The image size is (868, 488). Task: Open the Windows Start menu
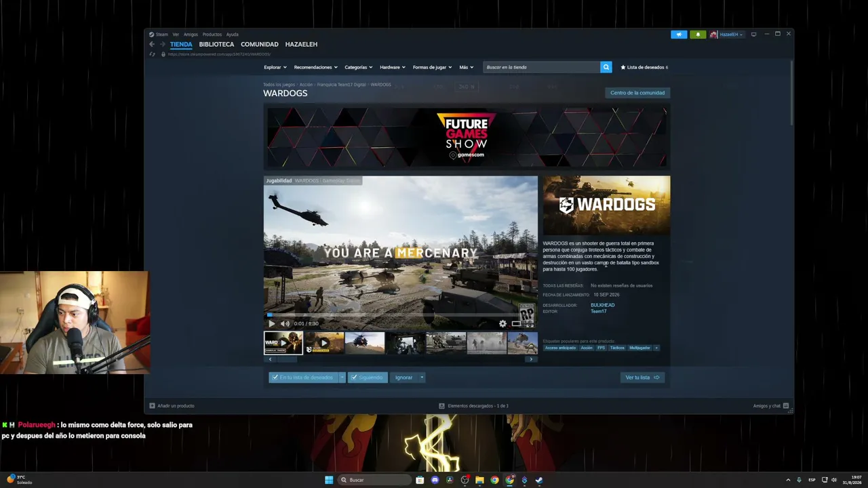tap(329, 480)
